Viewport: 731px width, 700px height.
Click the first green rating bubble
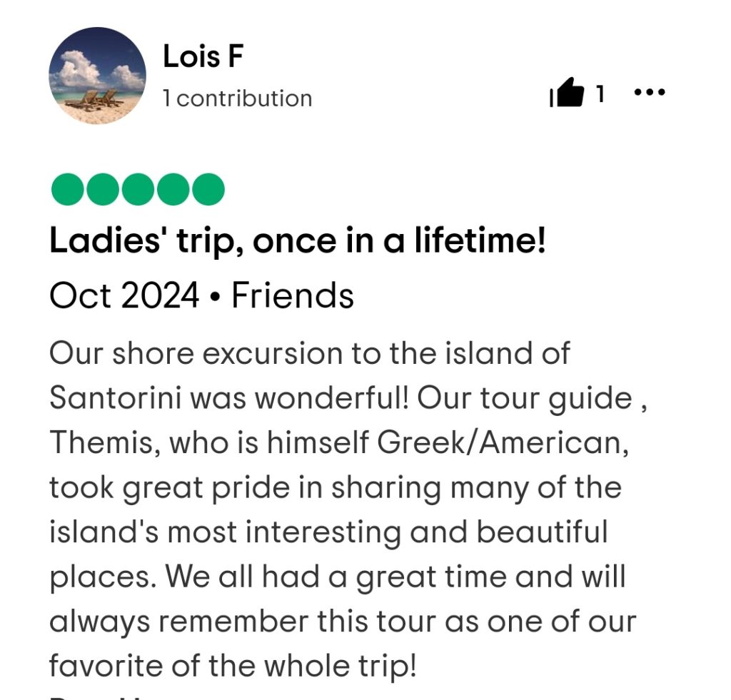pos(67,189)
